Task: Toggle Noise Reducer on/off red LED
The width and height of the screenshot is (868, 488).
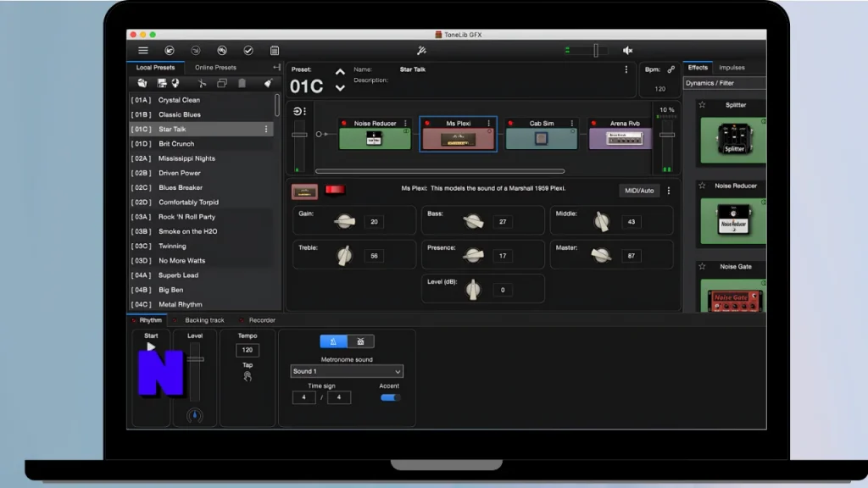Action: pos(344,124)
